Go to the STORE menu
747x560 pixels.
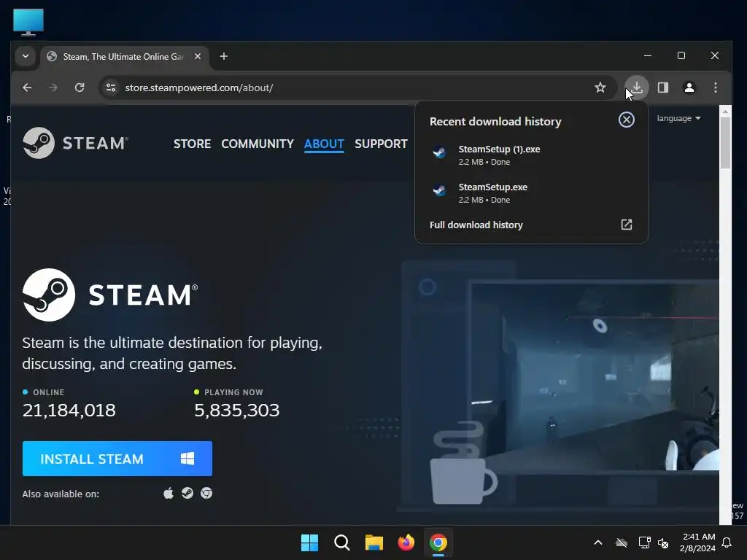point(192,144)
